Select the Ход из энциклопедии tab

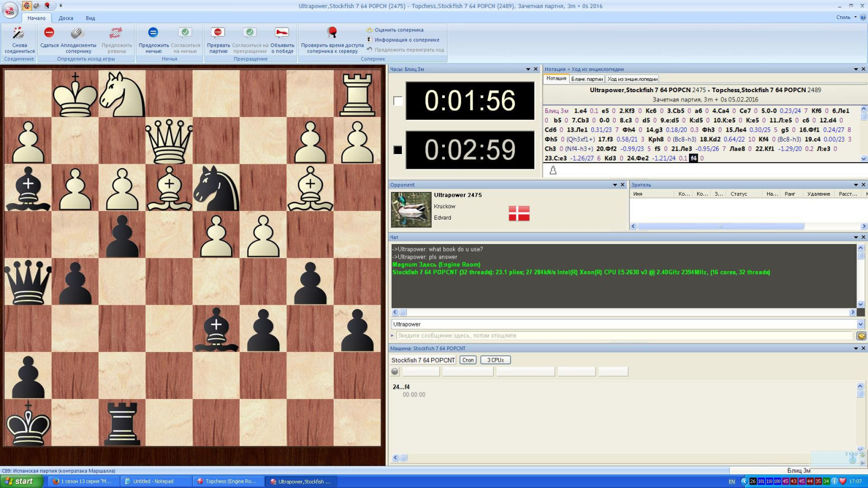coord(633,79)
